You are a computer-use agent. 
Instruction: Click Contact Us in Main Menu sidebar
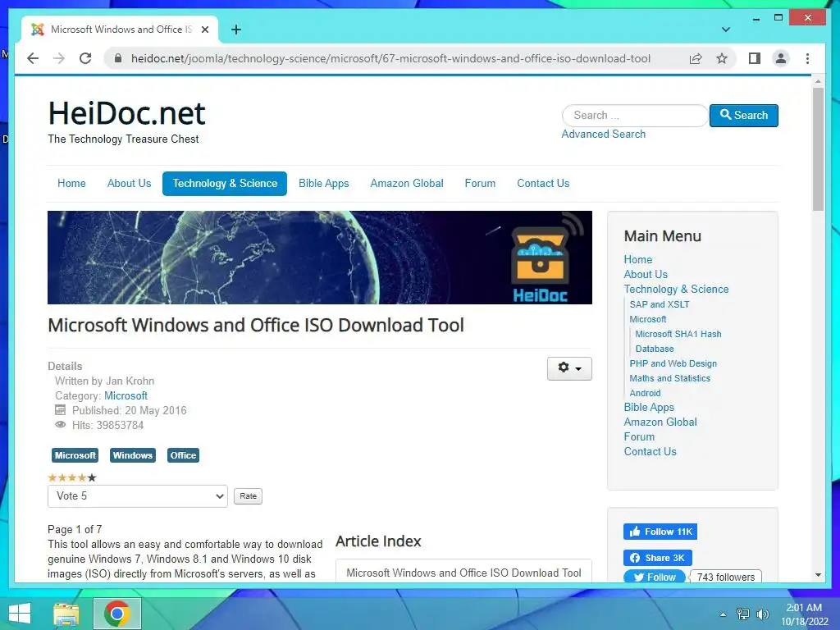tap(650, 452)
